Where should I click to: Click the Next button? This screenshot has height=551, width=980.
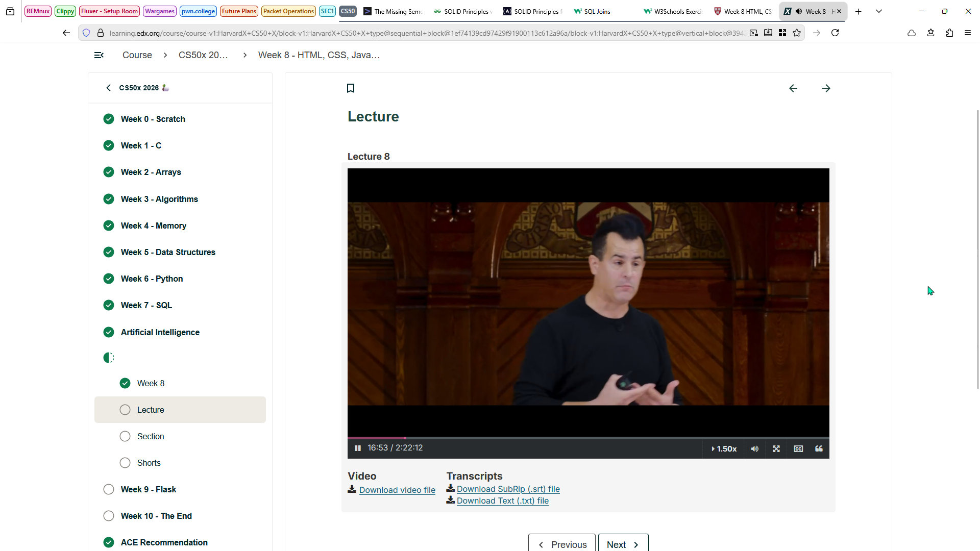point(623,544)
